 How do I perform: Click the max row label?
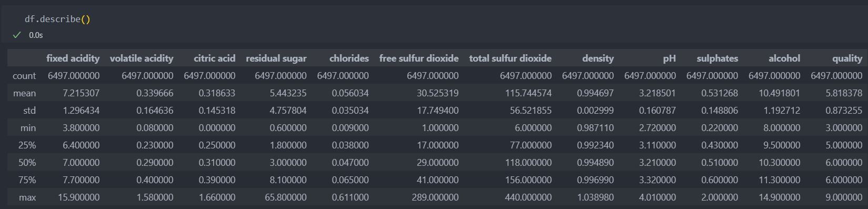pos(27,197)
